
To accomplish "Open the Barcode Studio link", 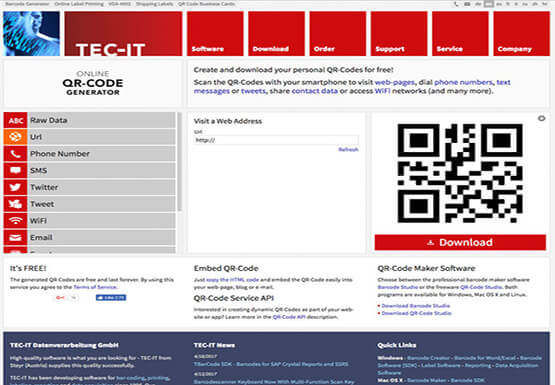I will tap(398, 287).
